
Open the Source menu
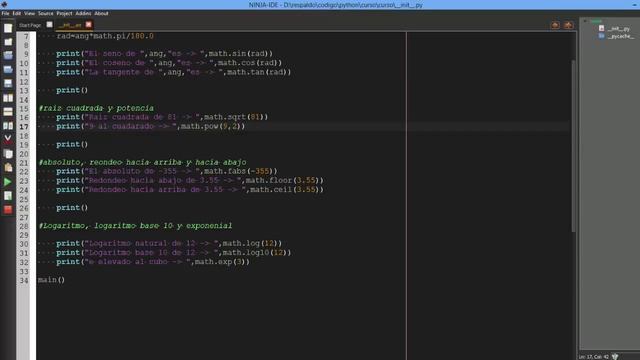point(46,13)
